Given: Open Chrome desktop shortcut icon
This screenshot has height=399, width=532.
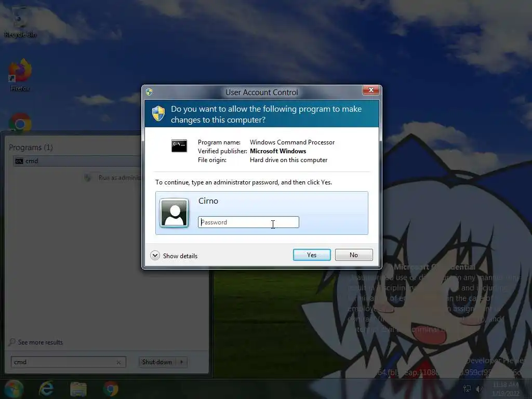Looking at the screenshot, I should click(20, 123).
